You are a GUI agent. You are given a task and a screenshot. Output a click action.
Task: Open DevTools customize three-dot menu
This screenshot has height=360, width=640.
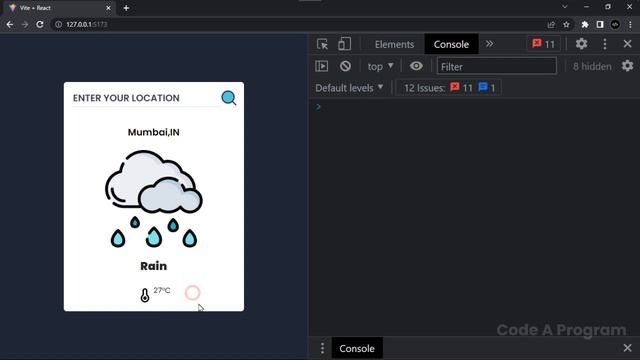pyautogui.click(x=605, y=44)
